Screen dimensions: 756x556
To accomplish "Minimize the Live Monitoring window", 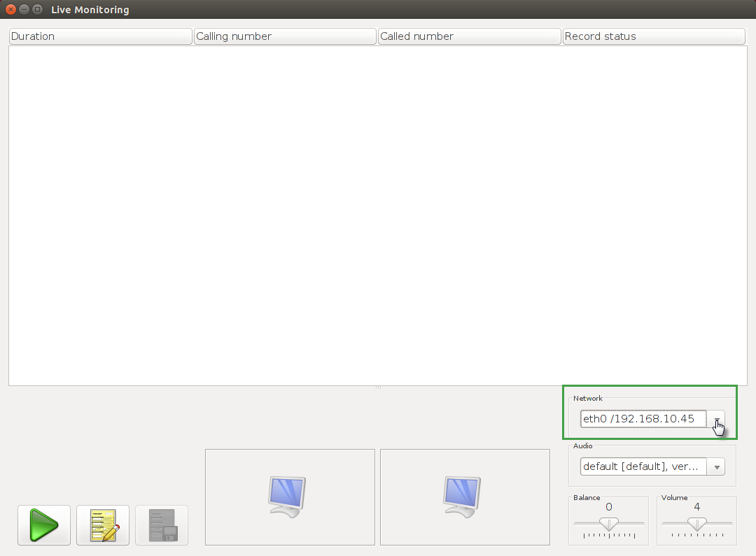I will coord(24,10).
